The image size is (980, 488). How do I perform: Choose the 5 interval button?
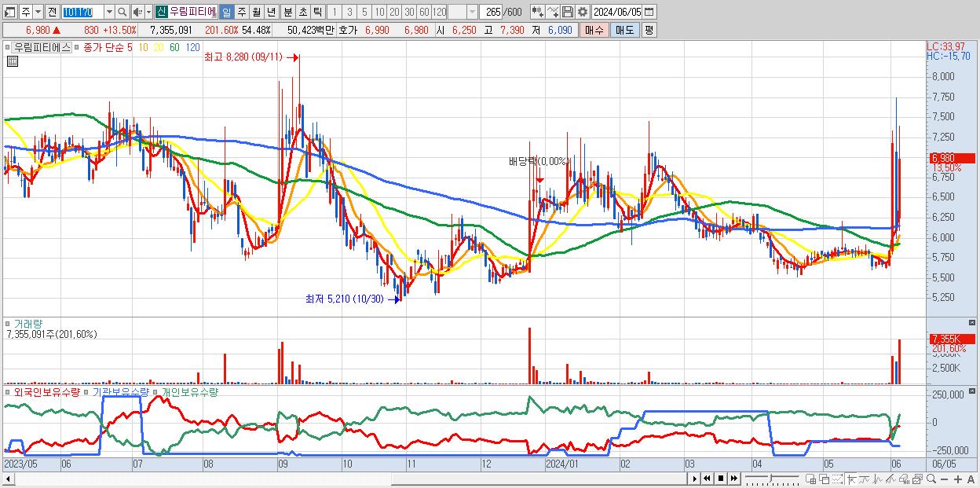[x=364, y=13]
